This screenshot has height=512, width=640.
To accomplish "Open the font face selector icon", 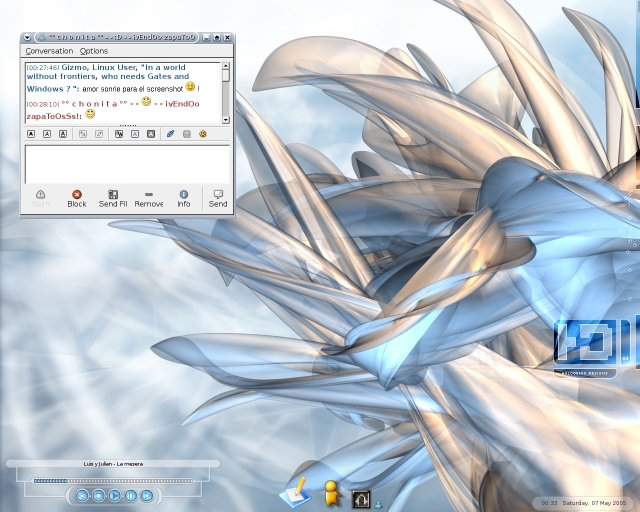I will point(119,134).
